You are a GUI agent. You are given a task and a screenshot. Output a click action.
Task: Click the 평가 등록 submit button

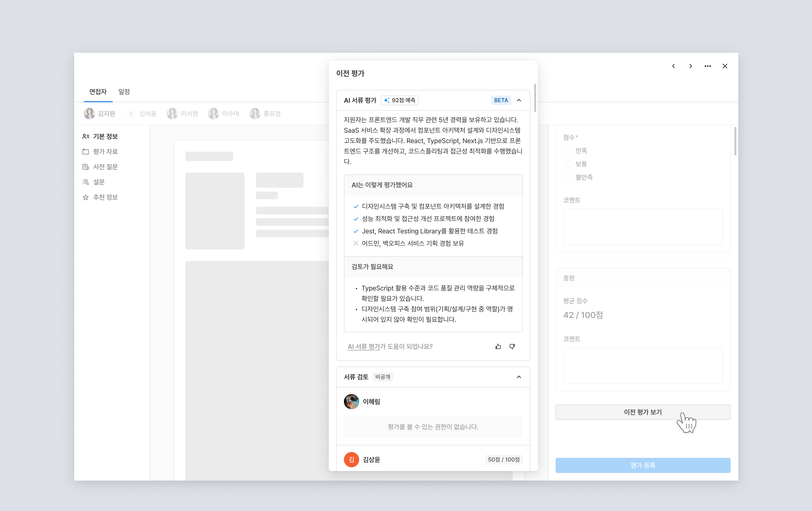643,465
